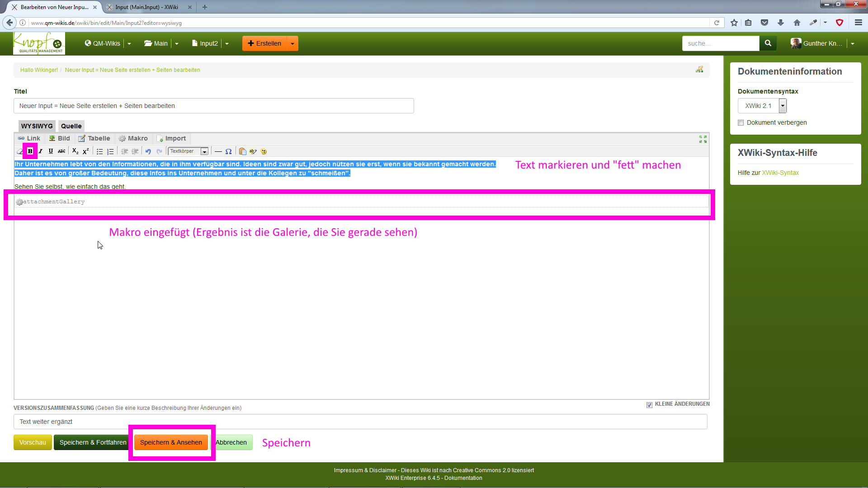868x488 pixels.
Task: Open the Makro menu in the editor
Action: pos(133,139)
